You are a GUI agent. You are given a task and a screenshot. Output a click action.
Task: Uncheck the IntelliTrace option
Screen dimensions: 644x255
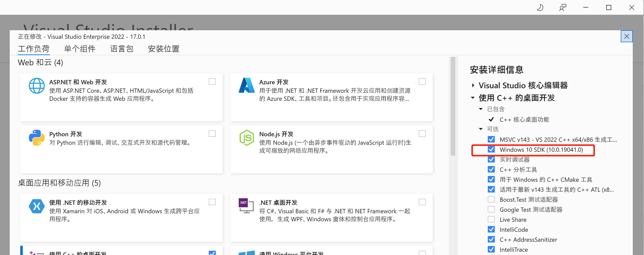pos(491,249)
